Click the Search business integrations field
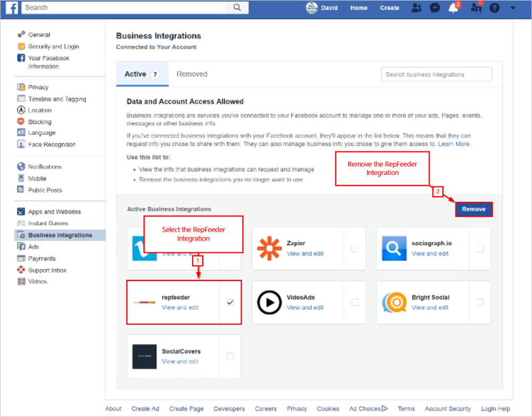 tap(436, 74)
